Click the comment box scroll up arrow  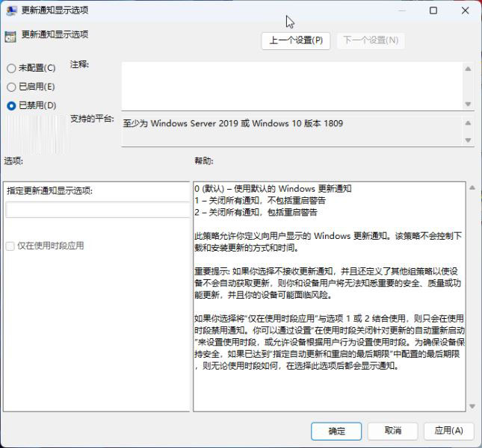coord(468,69)
